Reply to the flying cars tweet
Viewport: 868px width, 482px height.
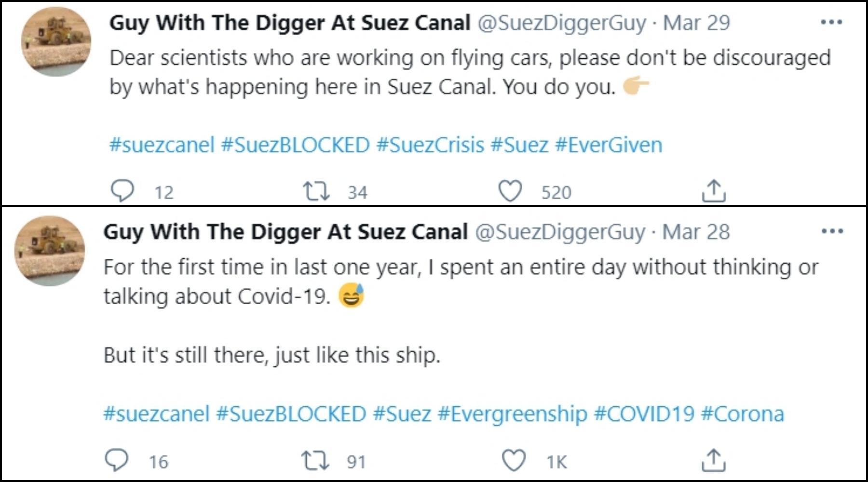pyautogui.click(x=122, y=191)
